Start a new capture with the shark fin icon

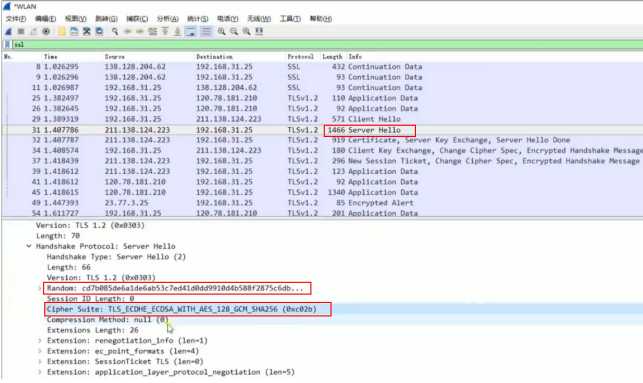pos(8,32)
